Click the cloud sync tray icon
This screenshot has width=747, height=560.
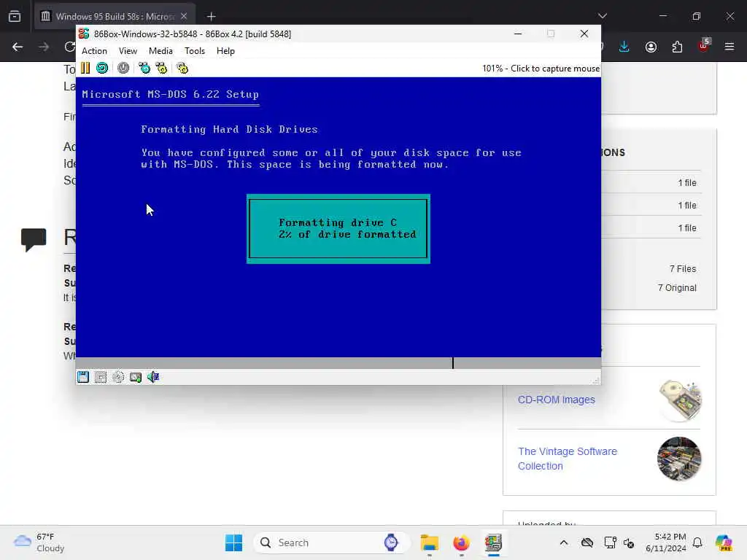[587, 542]
